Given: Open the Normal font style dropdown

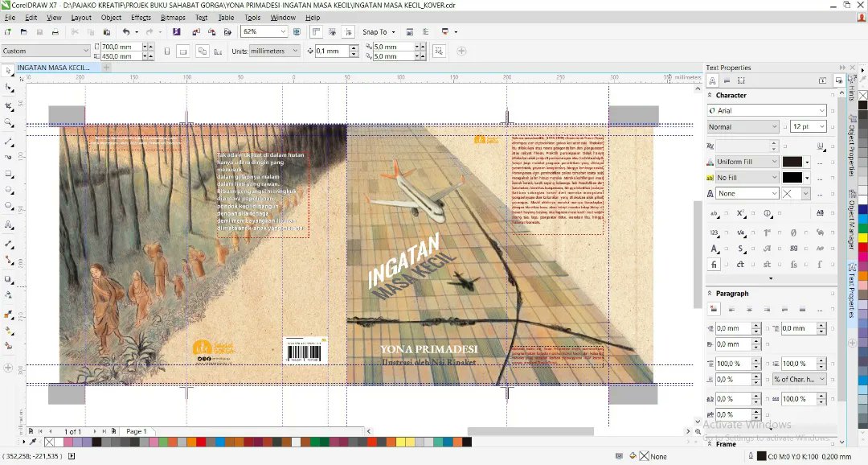Looking at the screenshot, I should coord(774,127).
